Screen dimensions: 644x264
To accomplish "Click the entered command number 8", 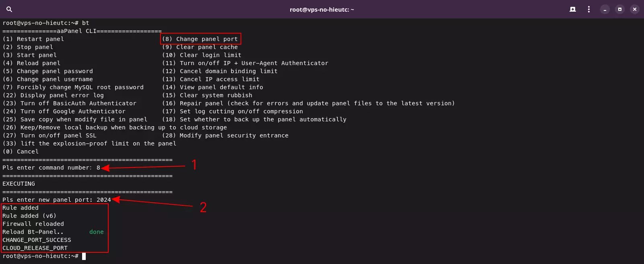I will 98,168.
